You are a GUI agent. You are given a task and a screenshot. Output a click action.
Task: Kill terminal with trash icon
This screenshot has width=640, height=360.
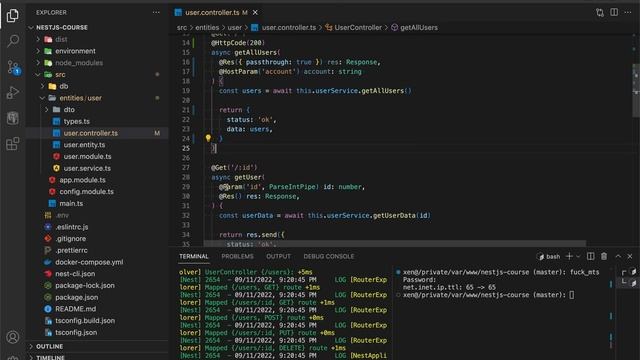(x=604, y=256)
